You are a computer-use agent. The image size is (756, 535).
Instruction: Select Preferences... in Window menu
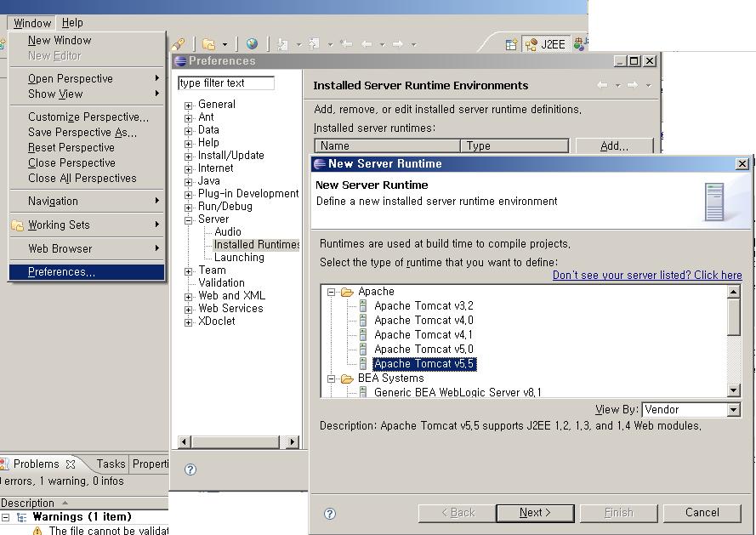87,272
